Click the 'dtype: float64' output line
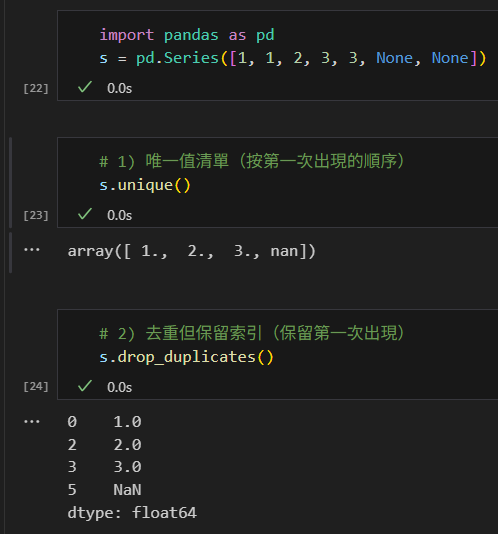This screenshot has height=534, width=498. tap(132, 513)
